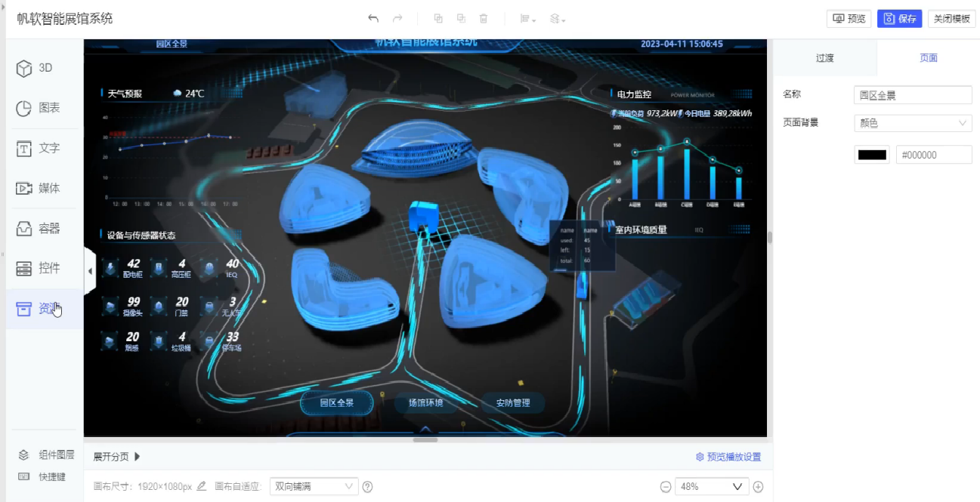Viewport: 980px width, 502px height.
Task: Click the pencil icon beside canvas size
Action: [201, 486]
